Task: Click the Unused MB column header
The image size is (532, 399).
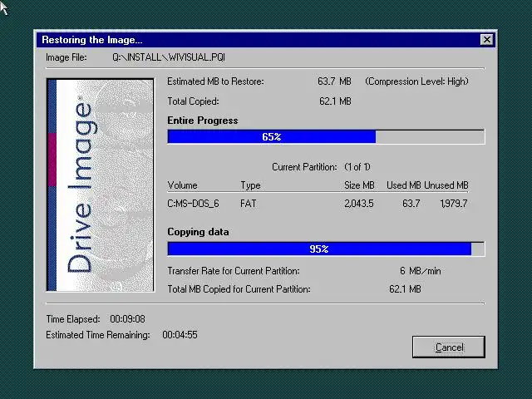Action: pos(446,185)
